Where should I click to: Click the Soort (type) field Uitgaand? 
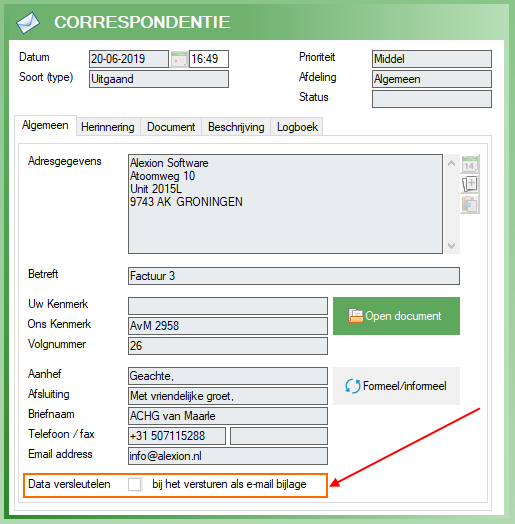(x=159, y=79)
